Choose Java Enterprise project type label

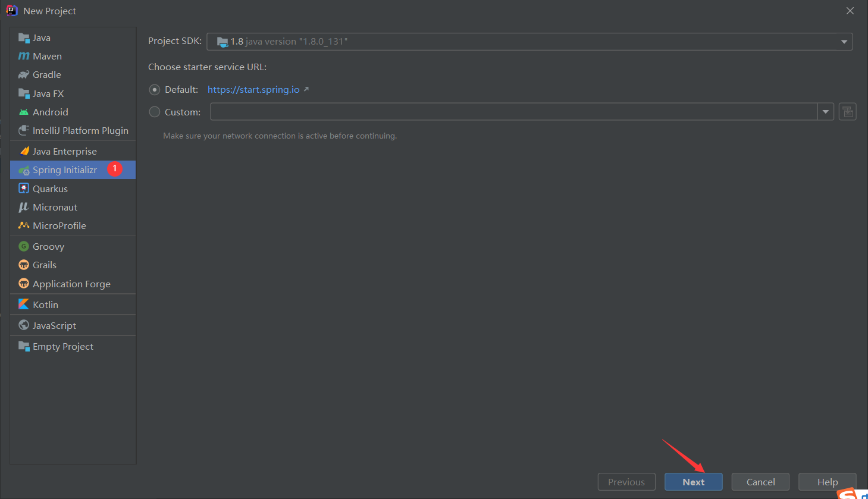[x=65, y=152]
